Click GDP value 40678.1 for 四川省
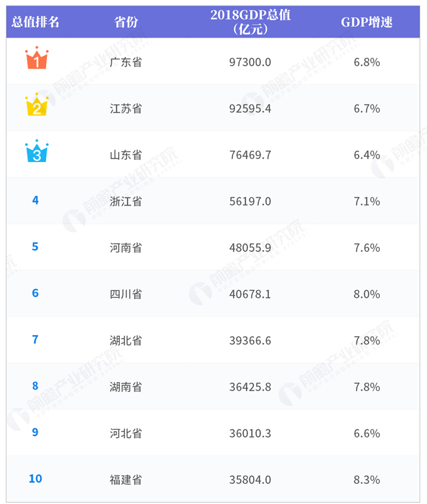This screenshot has height=504, width=427. (x=250, y=295)
